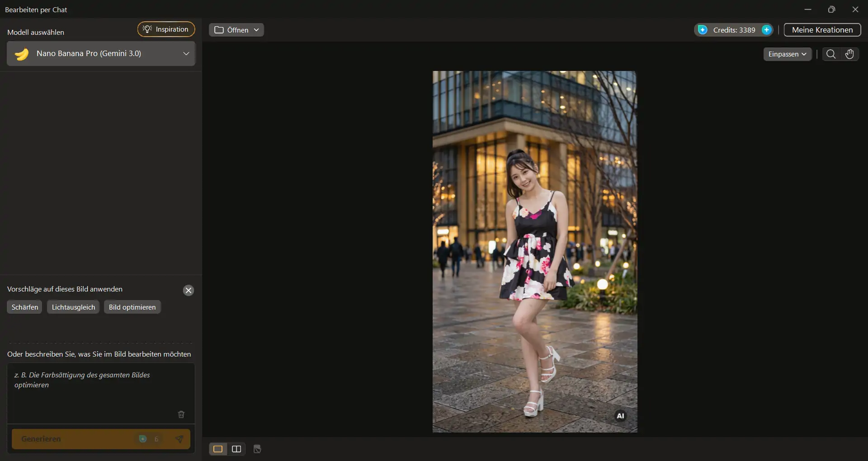Apply the Lichtausgleich suggestion
Image resolution: width=868 pixels, height=461 pixels.
pos(73,307)
